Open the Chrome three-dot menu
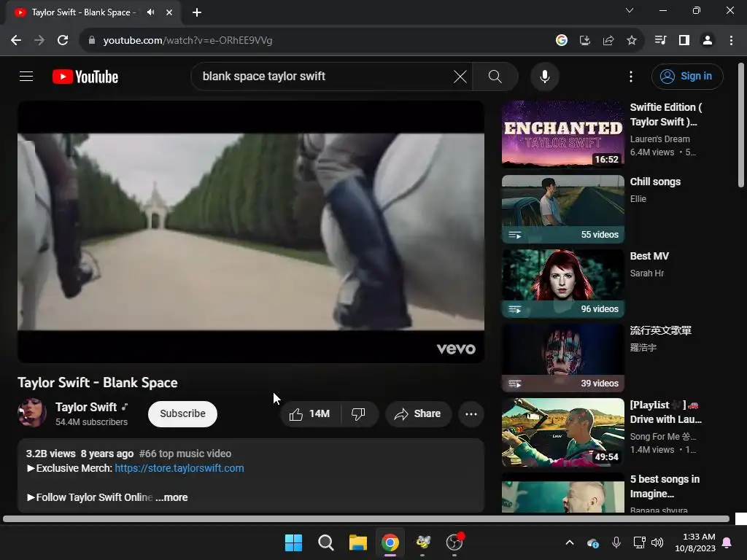Image resolution: width=747 pixels, height=560 pixels. click(731, 41)
